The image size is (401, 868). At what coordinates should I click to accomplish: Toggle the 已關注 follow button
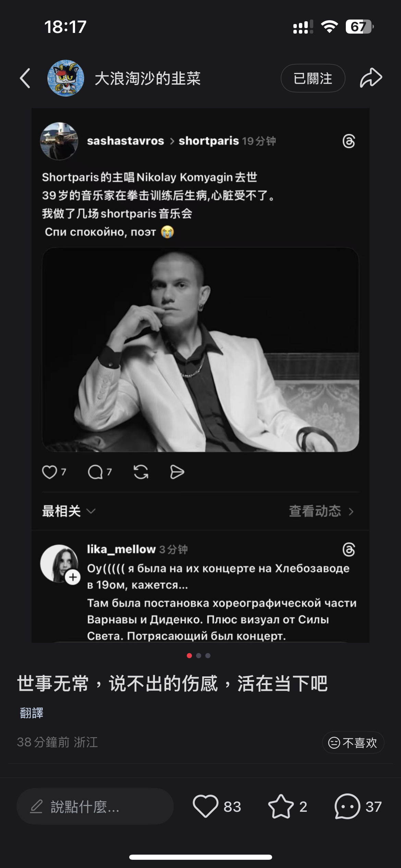click(313, 78)
